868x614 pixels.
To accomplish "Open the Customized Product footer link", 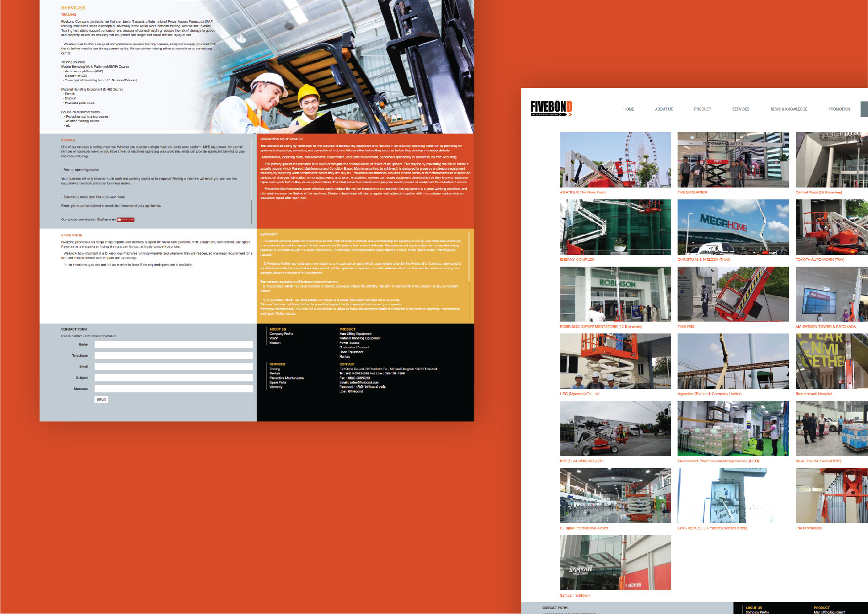I will [x=354, y=347].
